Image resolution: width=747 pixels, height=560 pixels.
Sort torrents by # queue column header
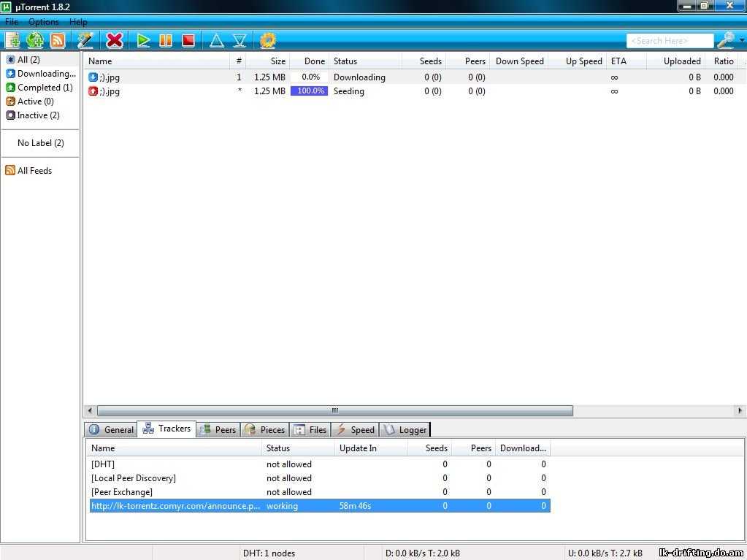pos(239,61)
